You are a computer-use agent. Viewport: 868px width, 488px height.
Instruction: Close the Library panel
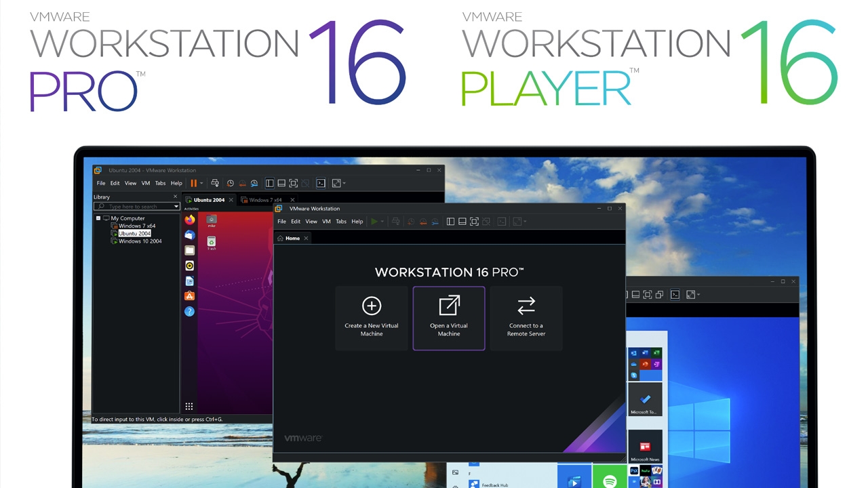point(176,197)
